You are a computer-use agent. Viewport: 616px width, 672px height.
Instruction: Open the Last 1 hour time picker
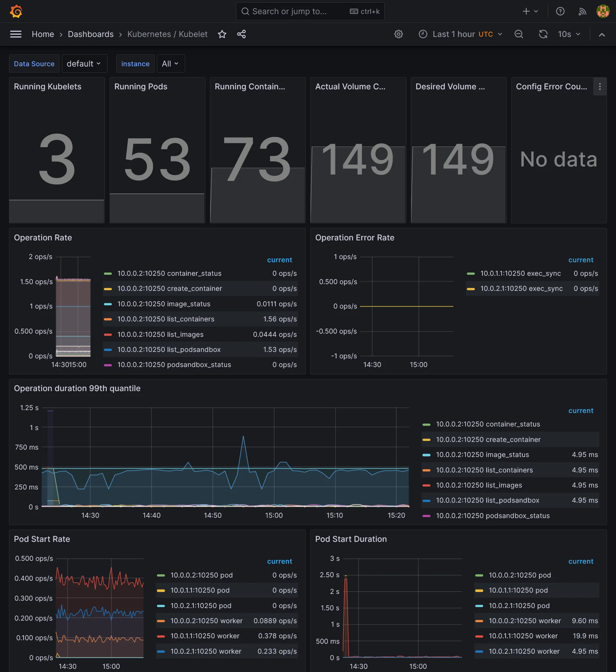pos(460,34)
